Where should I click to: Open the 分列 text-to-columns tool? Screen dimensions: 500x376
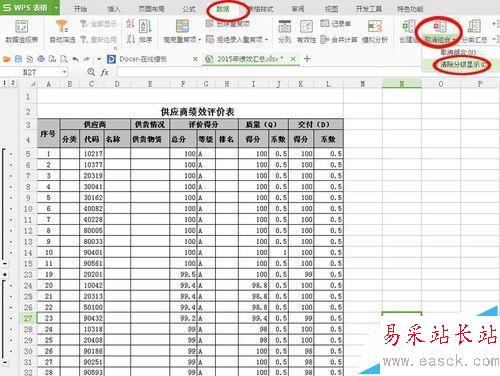tap(285, 32)
